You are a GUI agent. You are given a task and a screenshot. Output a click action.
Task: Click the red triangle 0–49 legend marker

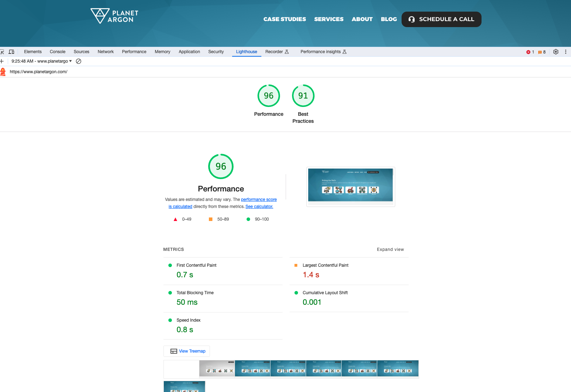(175, 219)
